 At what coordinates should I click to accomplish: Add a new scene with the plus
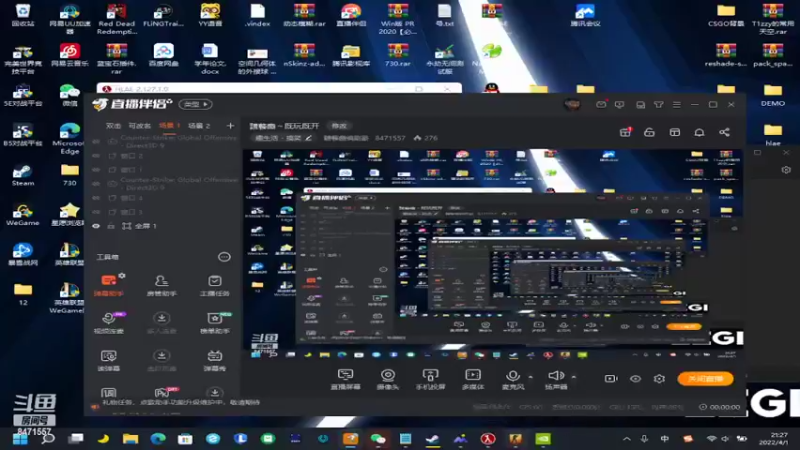click(230, 126)
